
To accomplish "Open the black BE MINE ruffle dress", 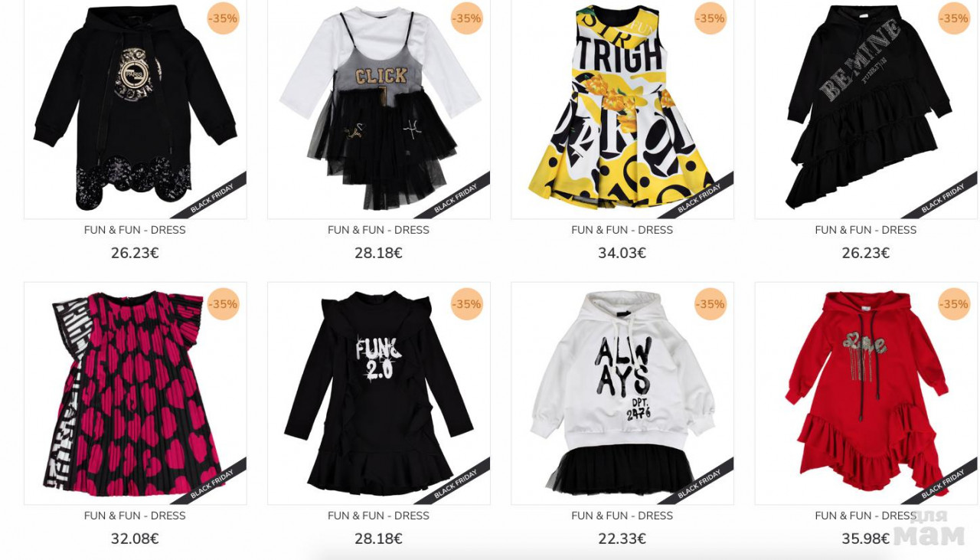I will pos(866,109).
